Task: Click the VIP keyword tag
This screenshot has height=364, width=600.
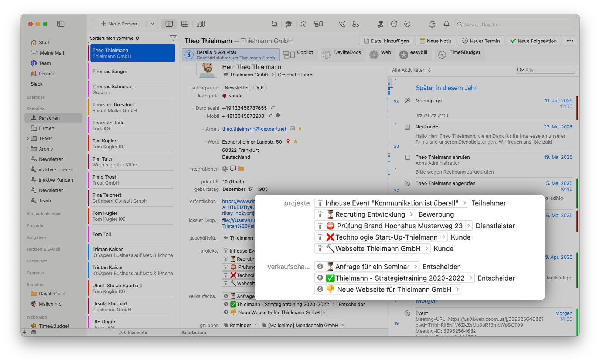Action: click(260, 88)
